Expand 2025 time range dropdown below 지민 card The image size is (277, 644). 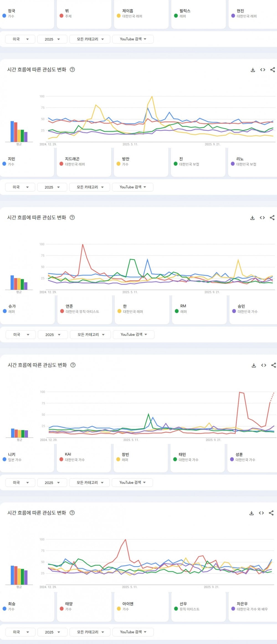(52, 187)
